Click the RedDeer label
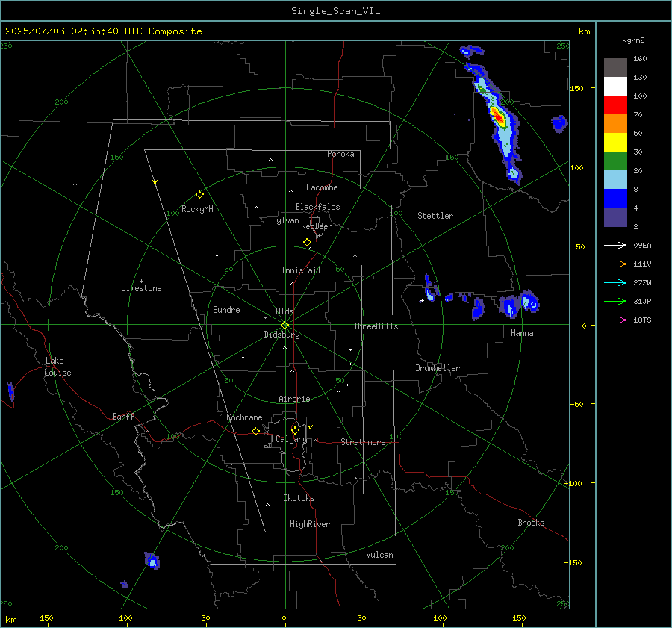Image resolution: width=672 pixels, height=628 pixels. click(317, 226)
